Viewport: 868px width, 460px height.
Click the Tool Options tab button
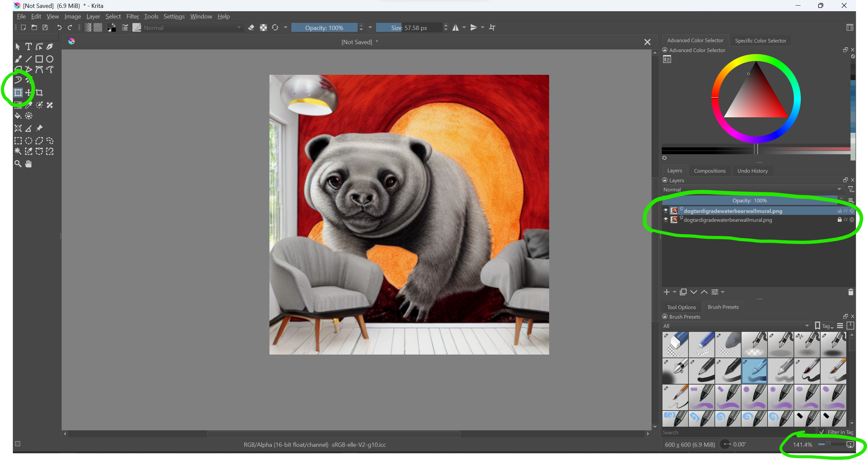coord(681,307)
